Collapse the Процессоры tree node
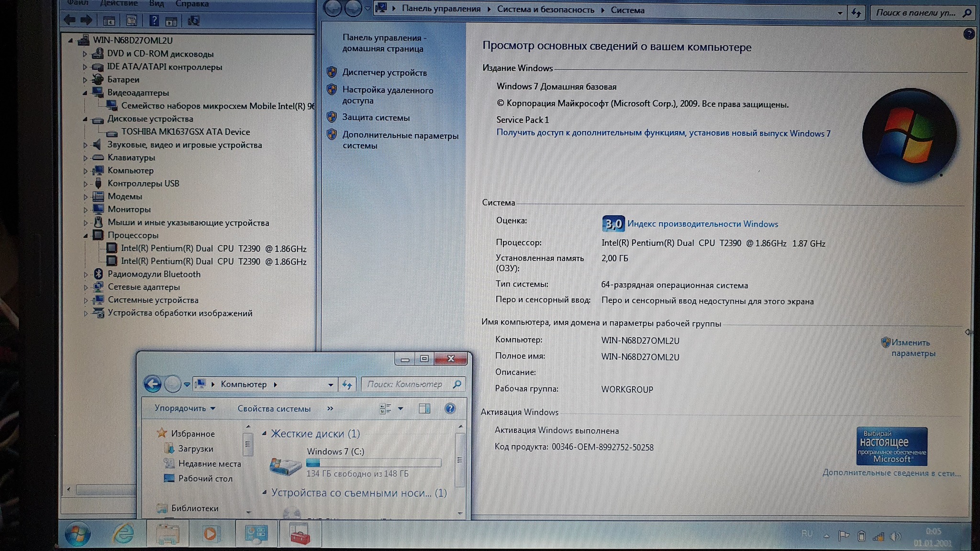This screenshot has height=551, width=980. (85, 235)
